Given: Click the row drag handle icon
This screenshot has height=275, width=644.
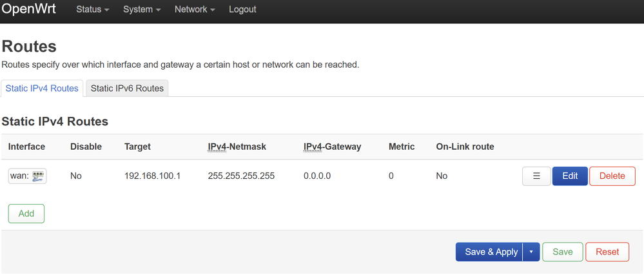Looking at the screenshot, I should pos(536,176).
